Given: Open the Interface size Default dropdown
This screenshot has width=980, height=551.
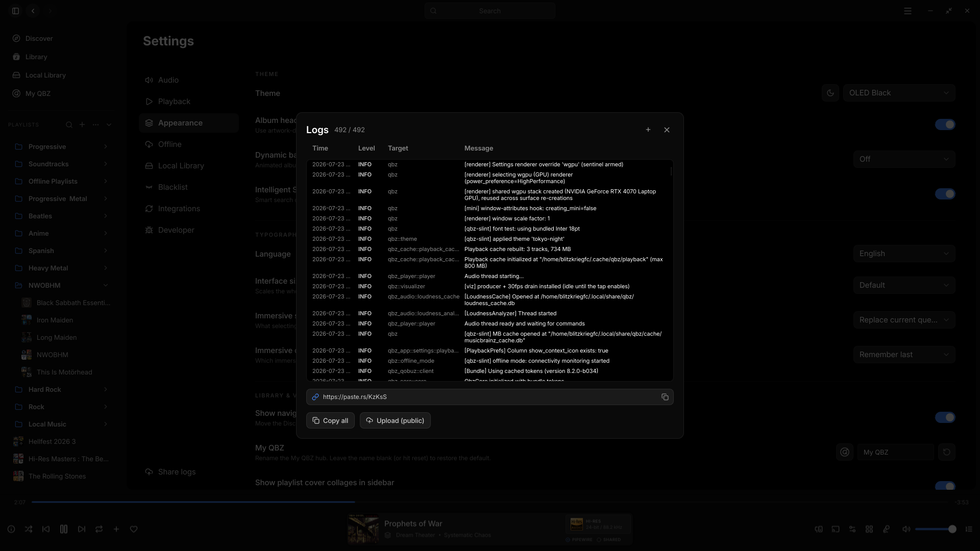Looking at the screenshot, I should pyautogui.click(x=904, y=285).
